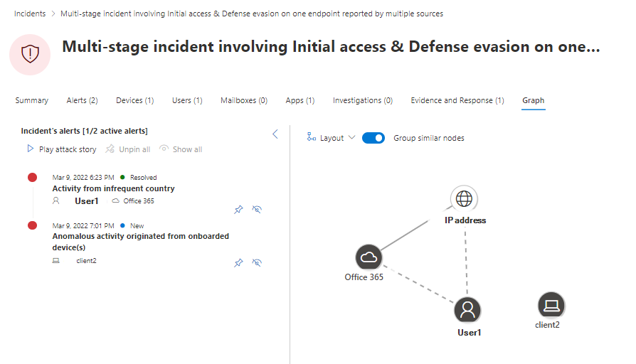Viewport: 636px width, 364px height.
Task: Click red severity dot for infrequent country alert
Action: [x=33, y=177]
